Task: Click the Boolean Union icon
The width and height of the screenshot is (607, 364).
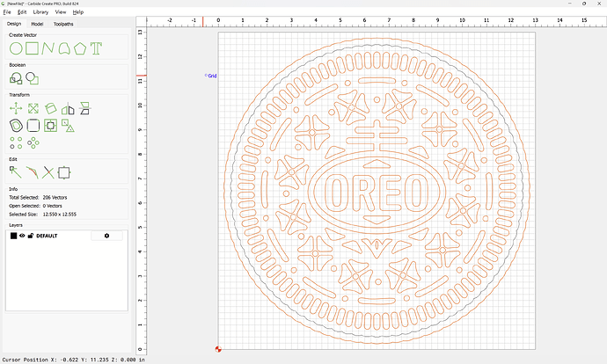Action: click(x=17, y=78)
